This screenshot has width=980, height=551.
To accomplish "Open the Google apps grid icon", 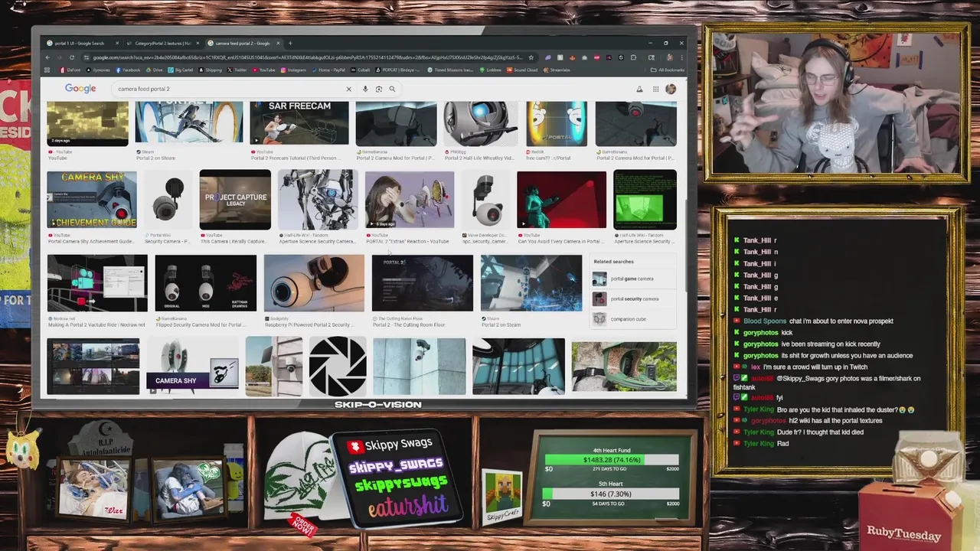I will click(655, 89).
